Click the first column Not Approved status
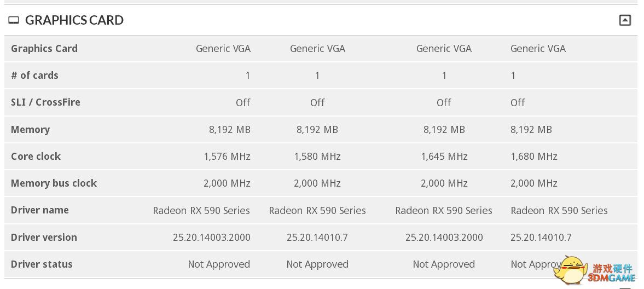This screenshot has width=644, height=289. 219,264
